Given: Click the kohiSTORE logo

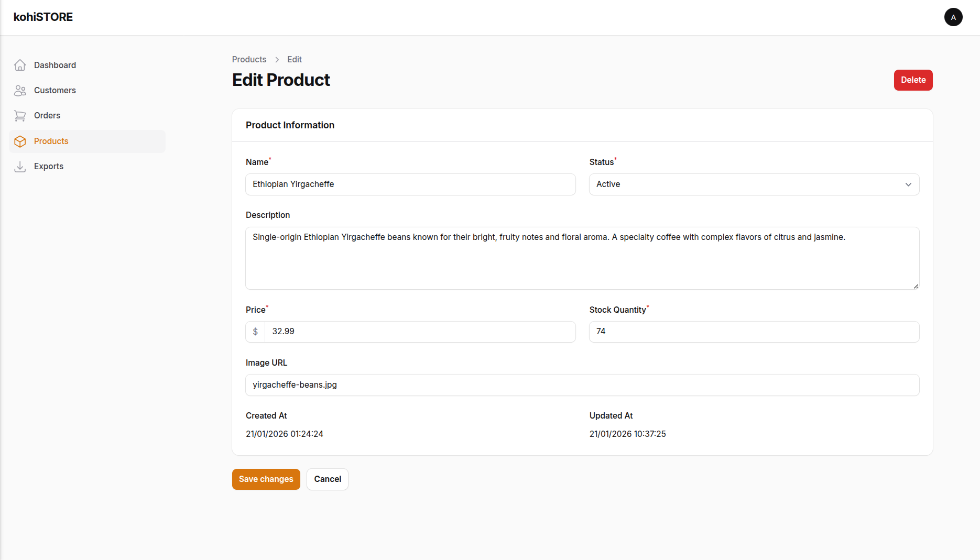Looking at the screenshot, I should pos(43,17).
